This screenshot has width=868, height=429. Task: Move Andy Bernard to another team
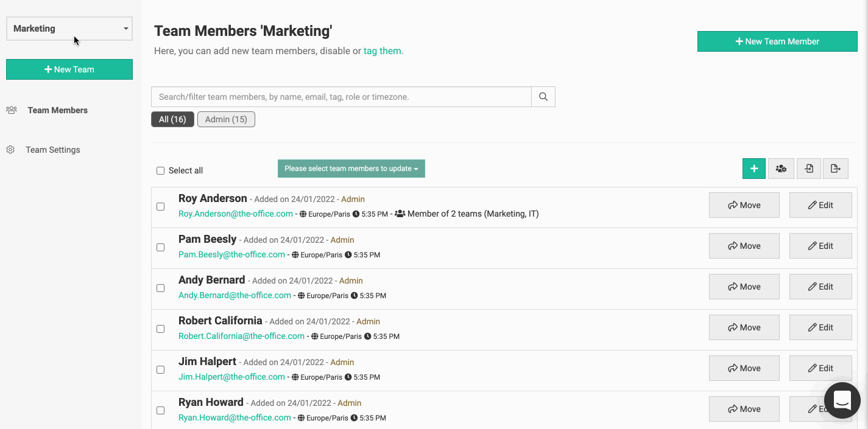pyautogui.click(x=744, y=287)
